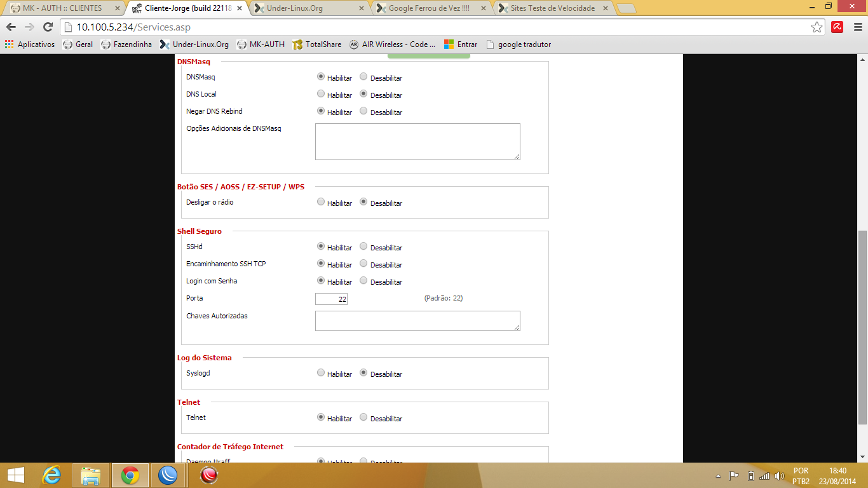Launch Internet Explorer from the taskbar

coord(51,475)
